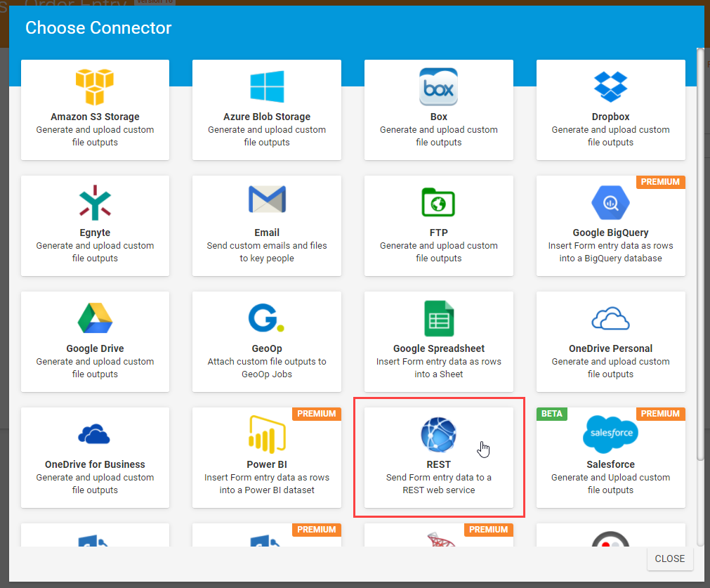
Task: Open the Amazon S3 Storage title
Action: pyautogui.click(x=95, y=117)
